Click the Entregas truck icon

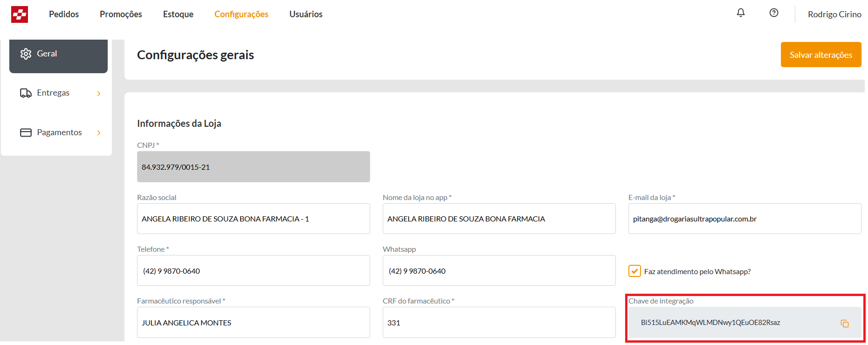(26, 93)
